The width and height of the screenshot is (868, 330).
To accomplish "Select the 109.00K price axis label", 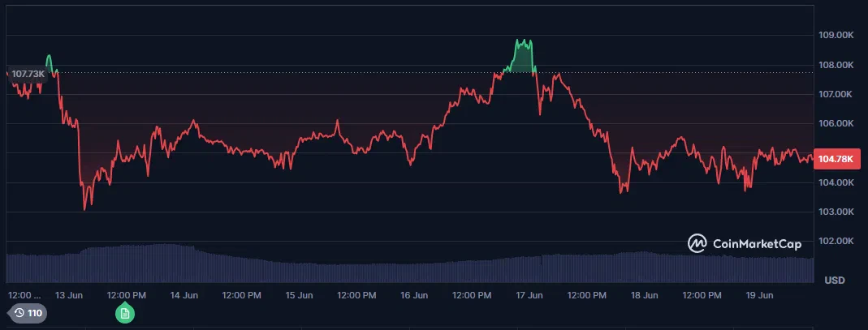I will [x=836, y=36].
